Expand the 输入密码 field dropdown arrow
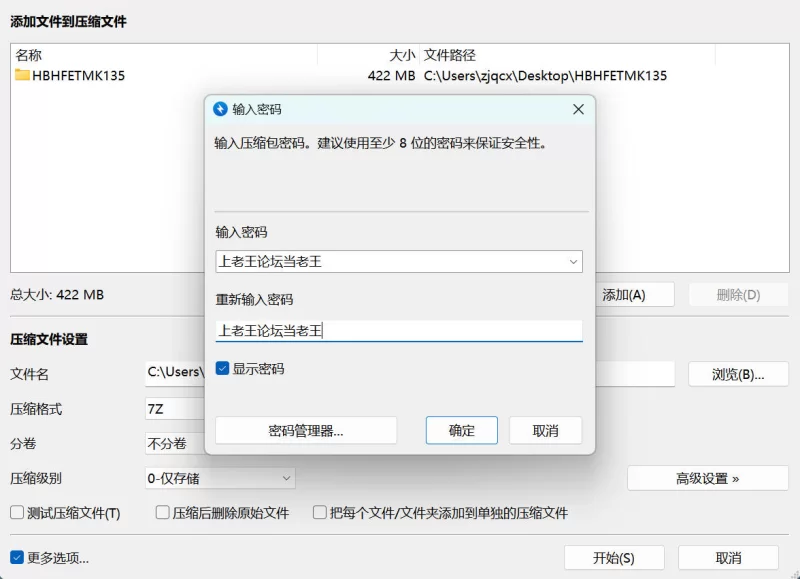The image size is (800, 579). [573, 262]
